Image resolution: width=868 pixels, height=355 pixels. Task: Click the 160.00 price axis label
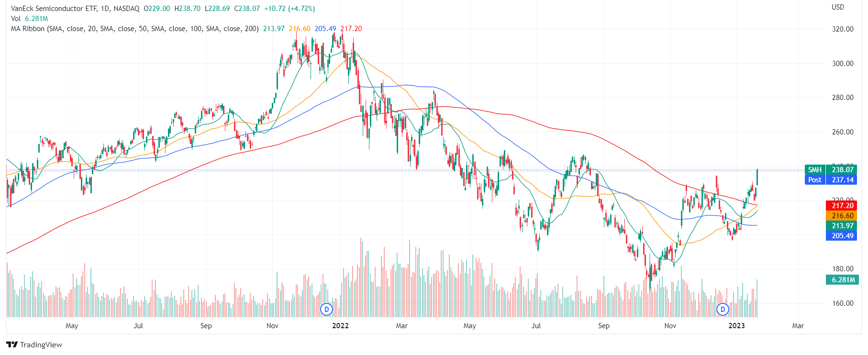tap(843, 303)
